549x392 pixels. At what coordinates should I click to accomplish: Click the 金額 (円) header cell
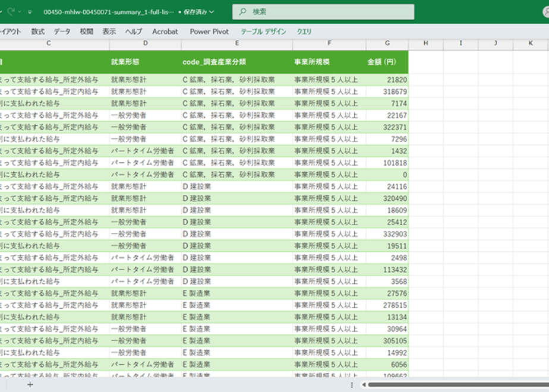coord(387,62)
